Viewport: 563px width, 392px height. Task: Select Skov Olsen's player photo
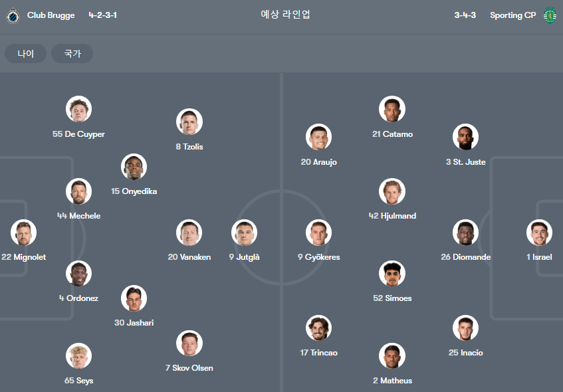tap(189, 343)
